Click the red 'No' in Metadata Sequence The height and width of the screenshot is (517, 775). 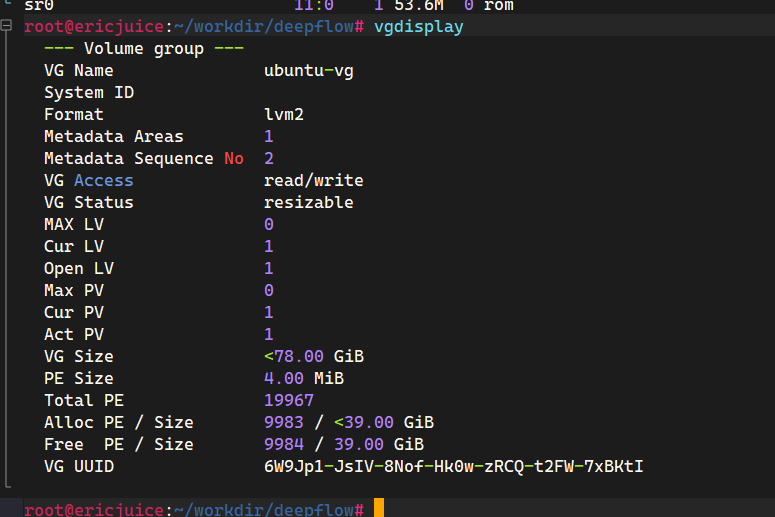pyautogui.click(x=234, y=159)
